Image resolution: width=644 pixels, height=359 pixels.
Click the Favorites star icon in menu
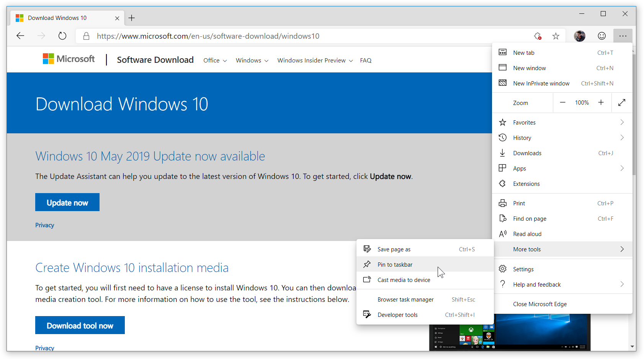point(503,122)
